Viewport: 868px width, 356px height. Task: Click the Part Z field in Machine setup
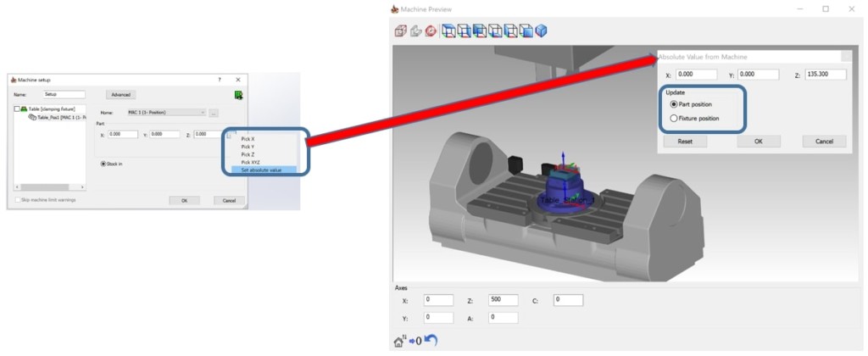point(209,135)
